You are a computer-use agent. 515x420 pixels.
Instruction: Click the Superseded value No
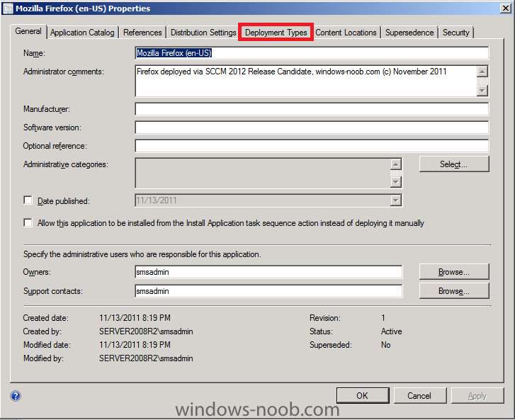tap(386, 345)
